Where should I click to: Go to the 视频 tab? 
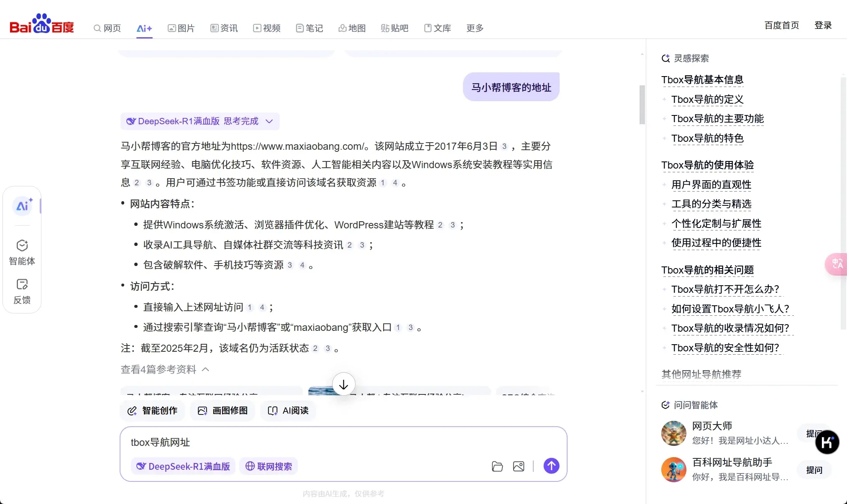(x=266, y=28)
